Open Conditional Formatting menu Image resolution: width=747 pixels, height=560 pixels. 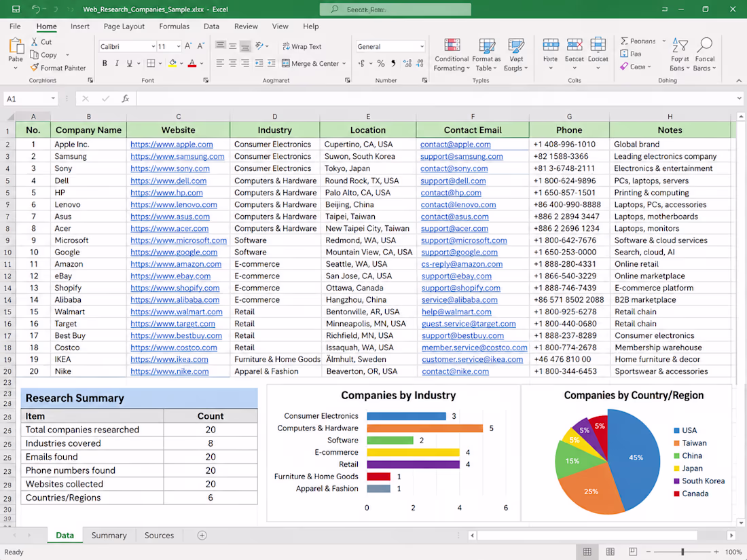452,55
